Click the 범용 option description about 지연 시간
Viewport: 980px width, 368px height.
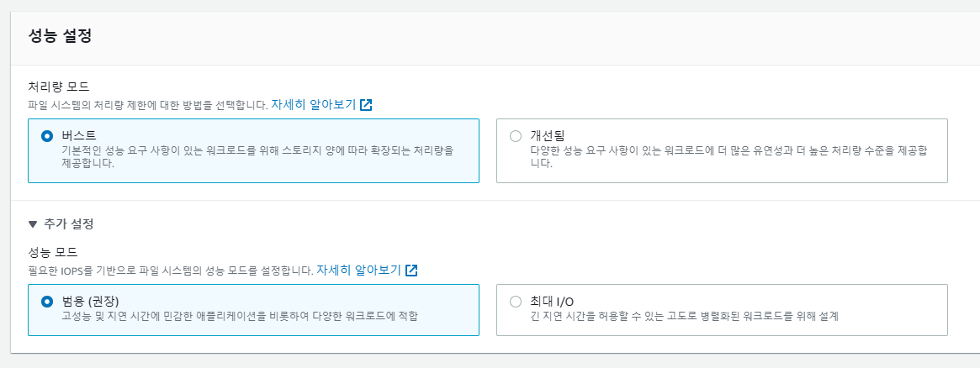[x=240, y=316]
